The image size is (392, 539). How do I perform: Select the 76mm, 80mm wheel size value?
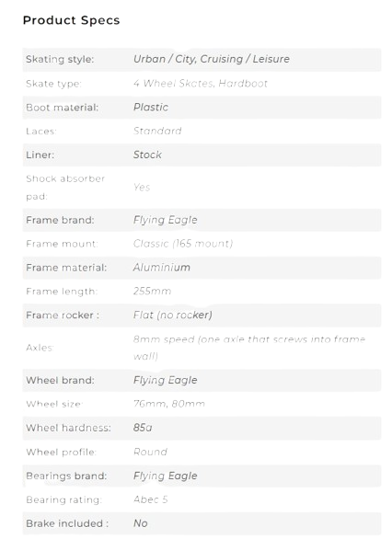(x=168, y=404)
